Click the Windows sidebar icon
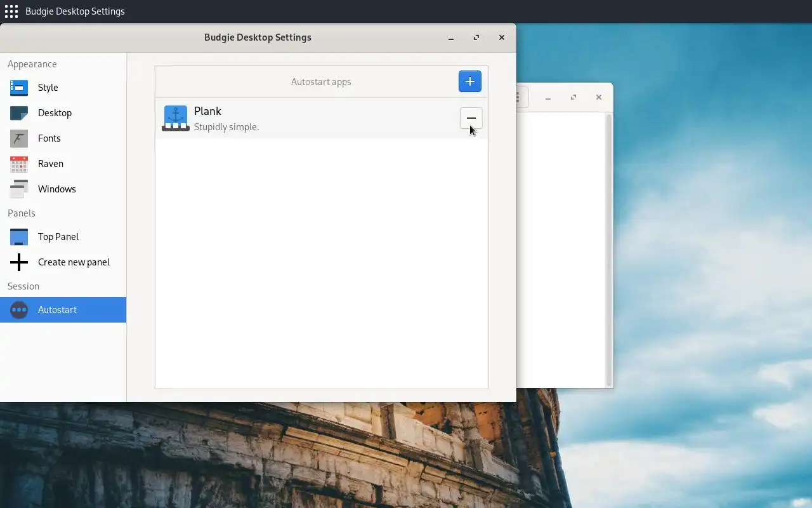The height and width of the screenshot is (508, 812). coord(19,189)
